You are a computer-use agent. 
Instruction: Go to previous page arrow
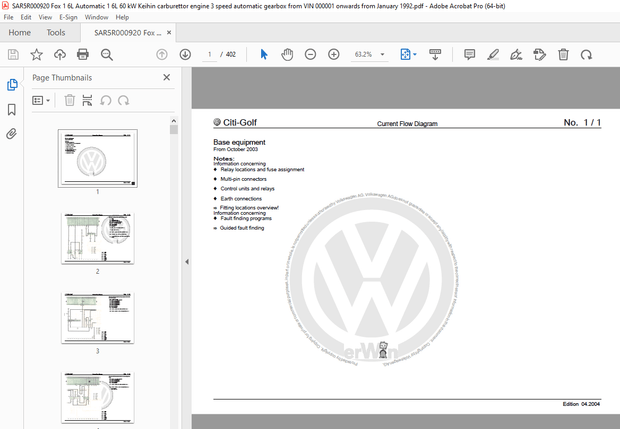[x=162, y=55]
